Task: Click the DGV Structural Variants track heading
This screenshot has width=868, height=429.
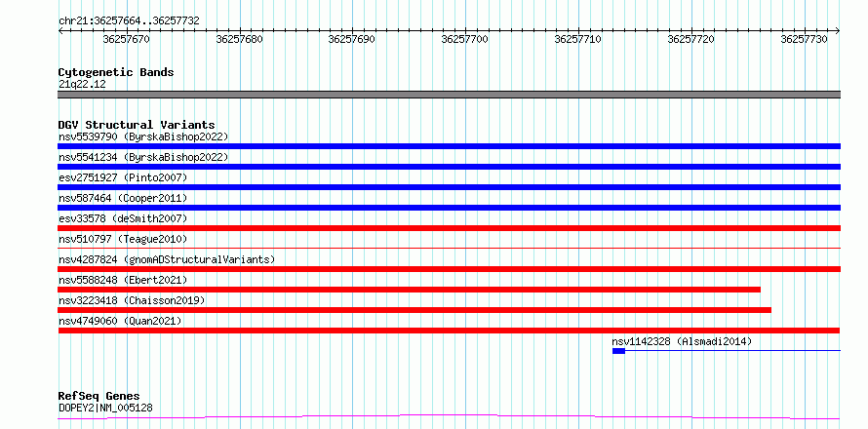Action: [137, 125]
